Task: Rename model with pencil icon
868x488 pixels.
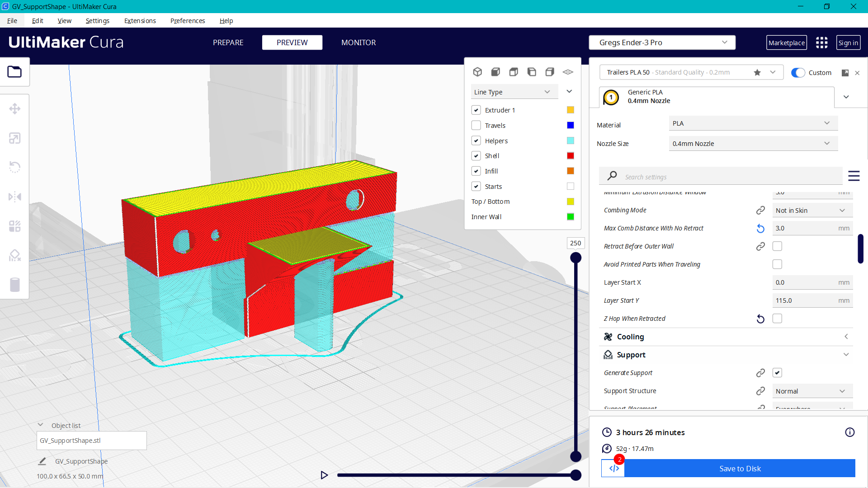Action: [x=42, y=461]
